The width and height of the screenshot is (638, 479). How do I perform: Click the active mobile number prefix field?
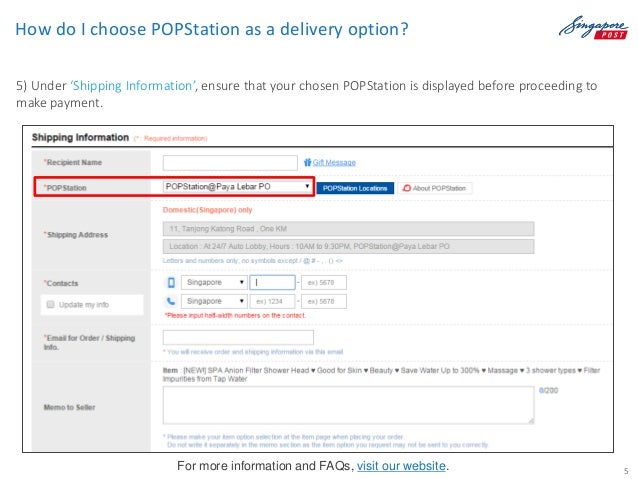pos(273,282)
